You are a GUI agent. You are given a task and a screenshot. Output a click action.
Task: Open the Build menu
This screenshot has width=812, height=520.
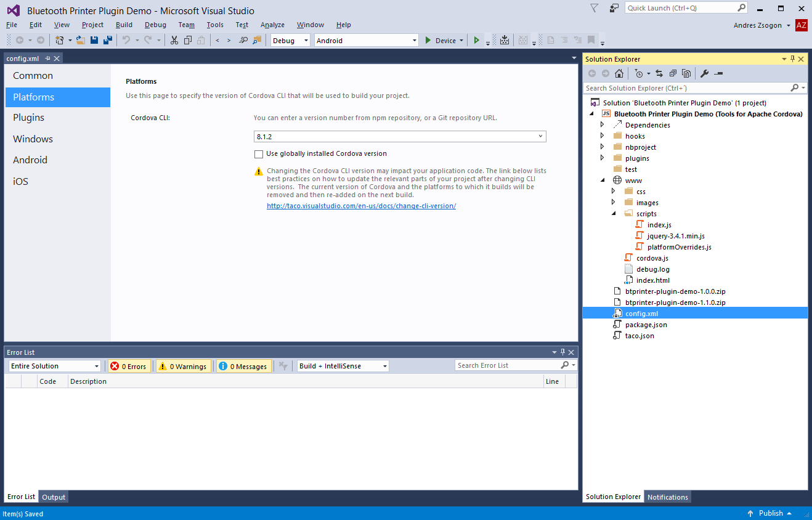pos(124,25)
